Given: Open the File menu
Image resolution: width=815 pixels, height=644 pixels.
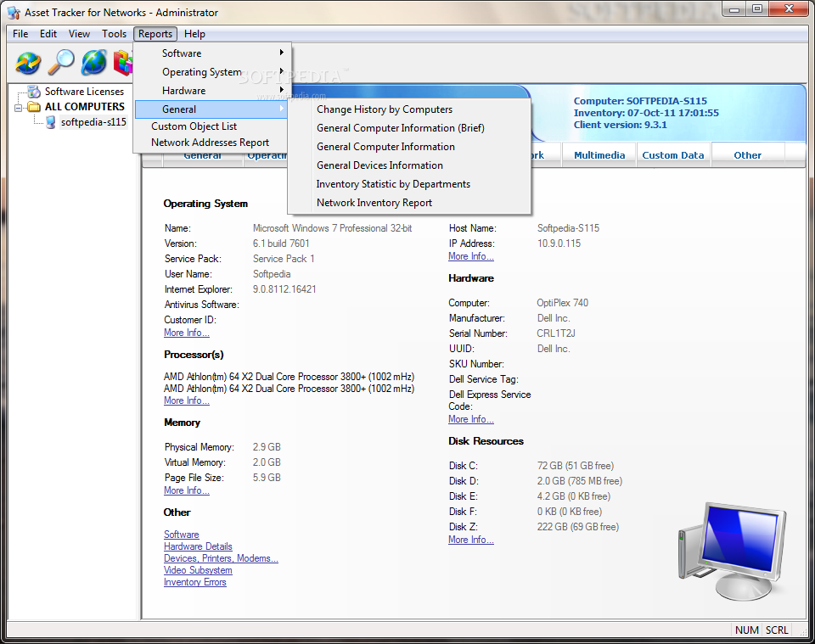Looking at the screenshot, I should (x=20, y=34).
